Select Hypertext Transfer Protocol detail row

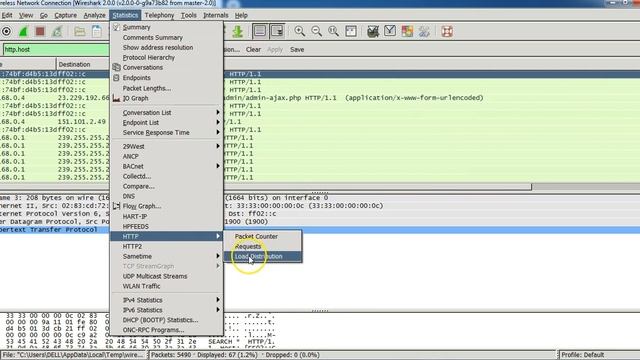[320, 230]
